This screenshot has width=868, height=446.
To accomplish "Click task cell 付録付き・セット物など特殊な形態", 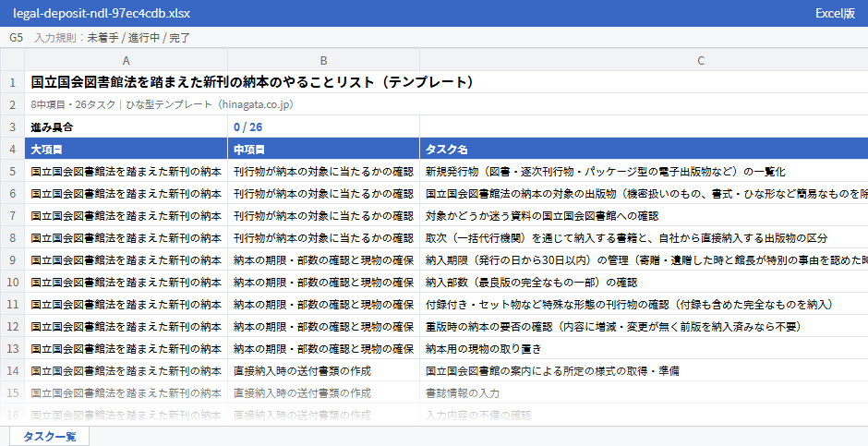I will point(644,305).
